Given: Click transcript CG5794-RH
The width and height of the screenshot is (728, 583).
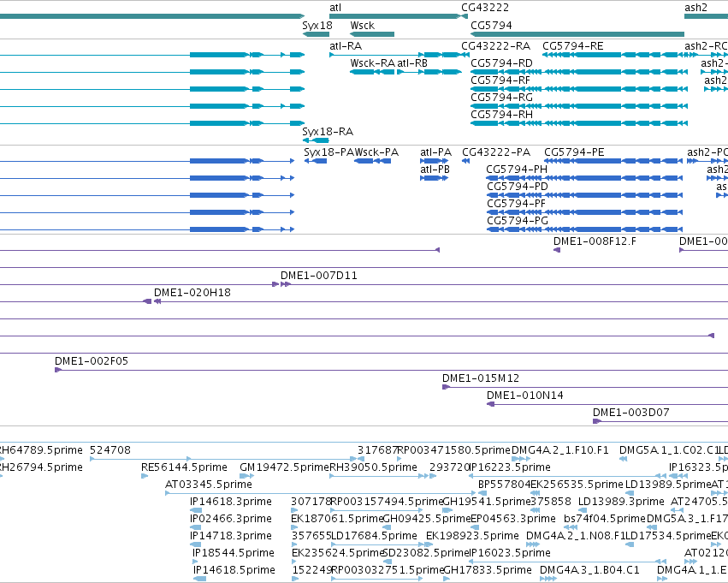Looking at the screenshot, I should click(x=501, y=115).
